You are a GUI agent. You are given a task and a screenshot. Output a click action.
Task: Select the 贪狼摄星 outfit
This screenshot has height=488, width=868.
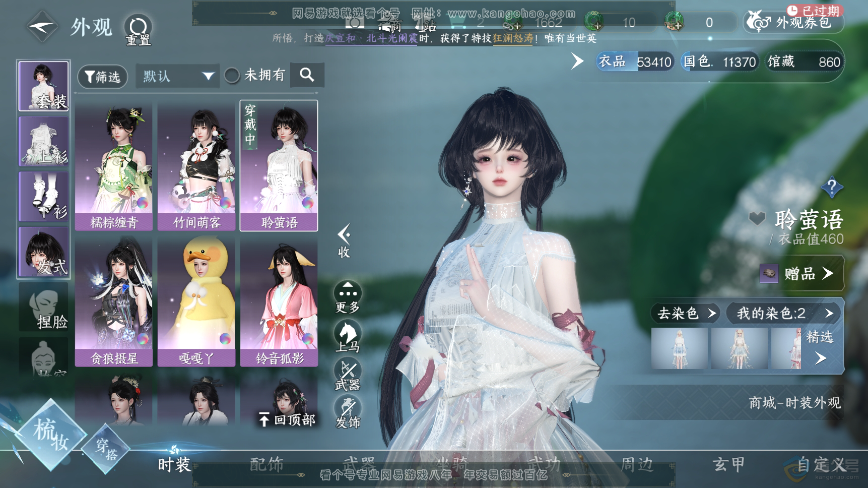click(114, 302)
